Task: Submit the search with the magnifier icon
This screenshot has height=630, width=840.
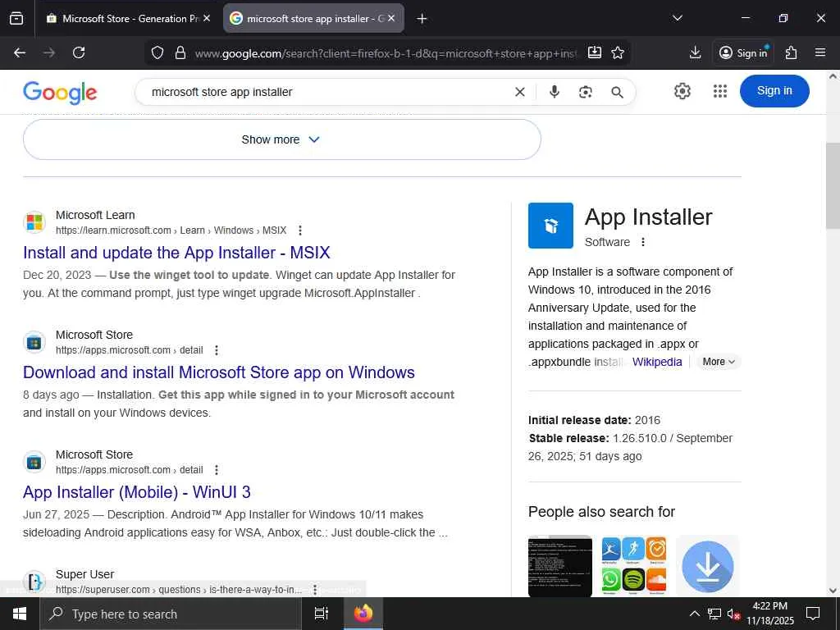Action: (617, 92)
